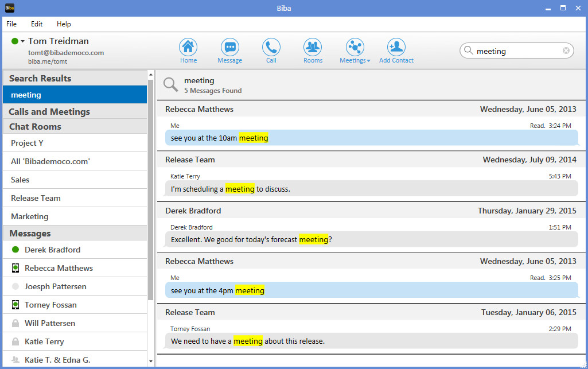
Task: Open the Marketing chat room
Action: click(75, 216)
